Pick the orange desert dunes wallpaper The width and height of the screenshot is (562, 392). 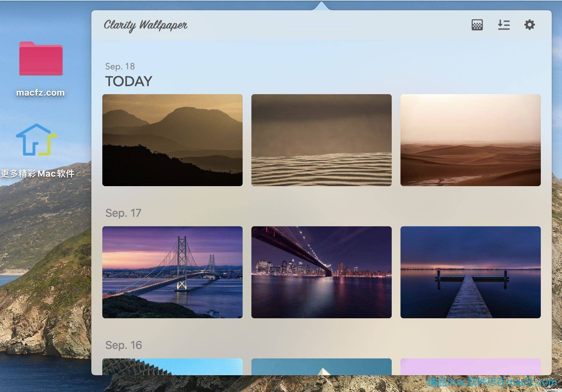tap(470, 140)
